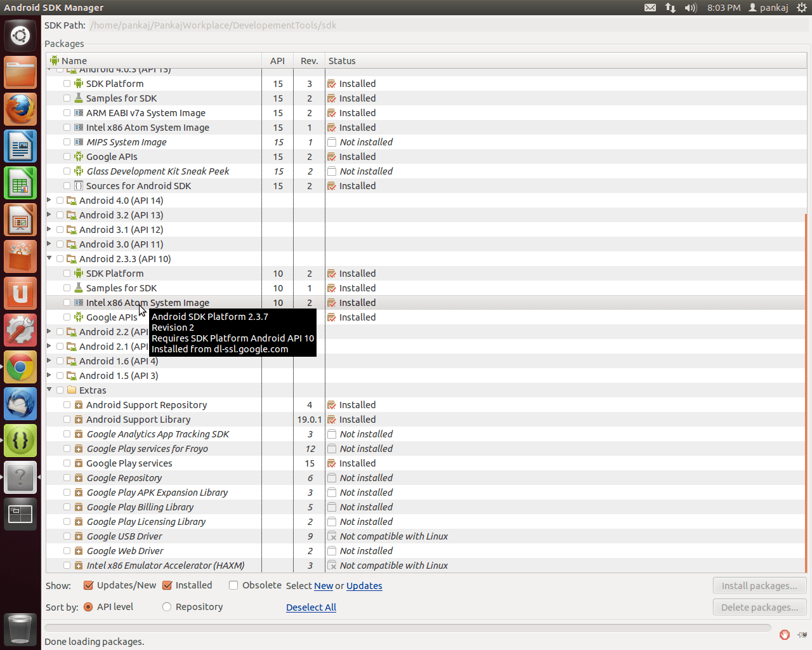Expand the Android 4.0 (API 14) group

point(49,200)
